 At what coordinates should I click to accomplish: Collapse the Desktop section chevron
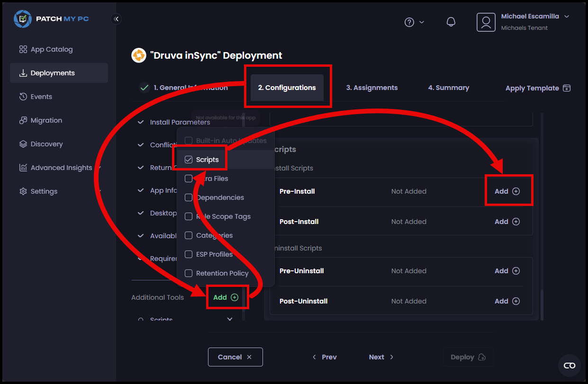(140, 213)
